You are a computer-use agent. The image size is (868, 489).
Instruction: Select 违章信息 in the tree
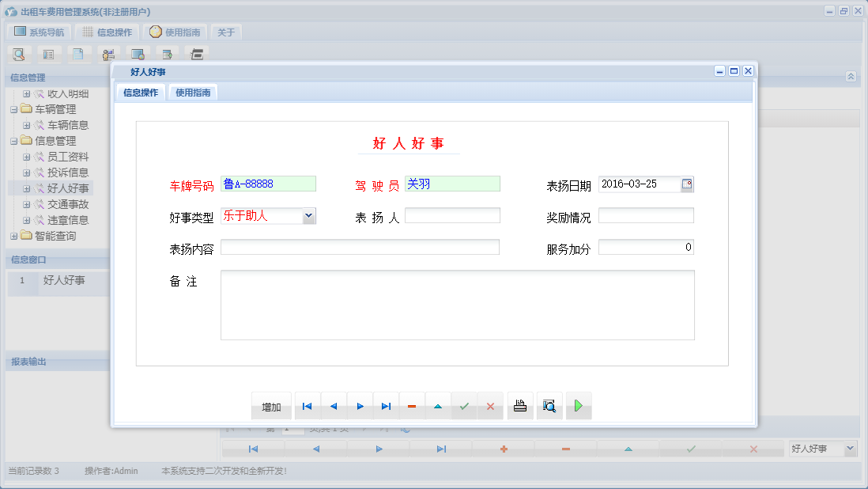68,220
